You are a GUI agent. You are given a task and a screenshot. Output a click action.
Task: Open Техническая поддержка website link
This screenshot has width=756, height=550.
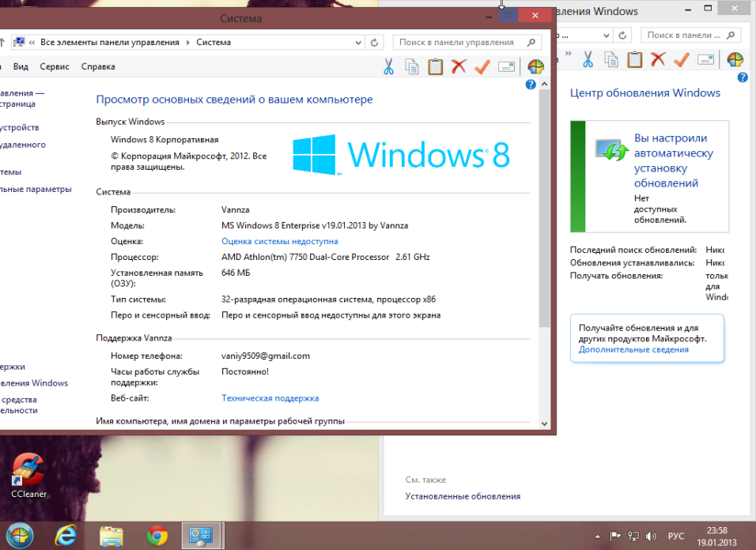point(270,398)
